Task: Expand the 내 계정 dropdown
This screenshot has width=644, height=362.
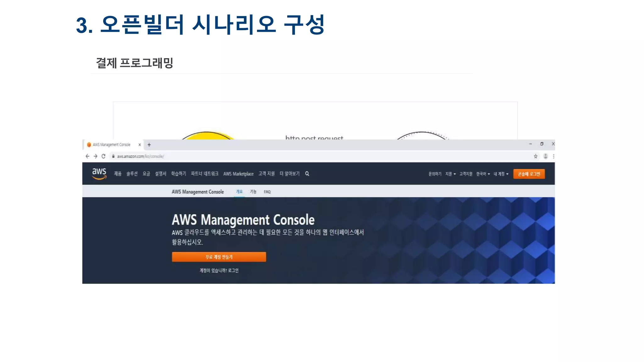Action: (x=501, y=174)
